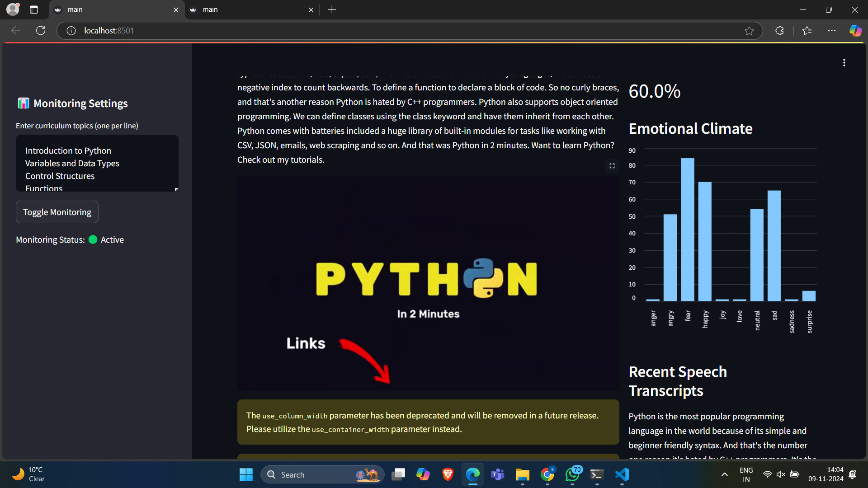Screen dimensions: 868x488
Task: Open the Settings and more menu
Action: 833,31
